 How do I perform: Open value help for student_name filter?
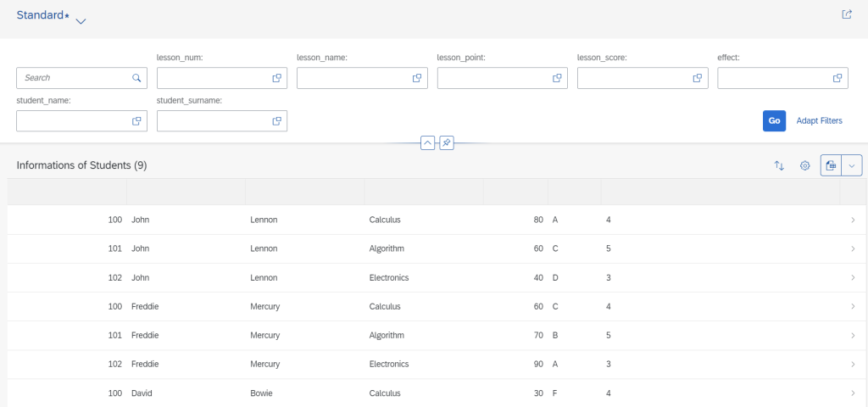pos(136,121)
